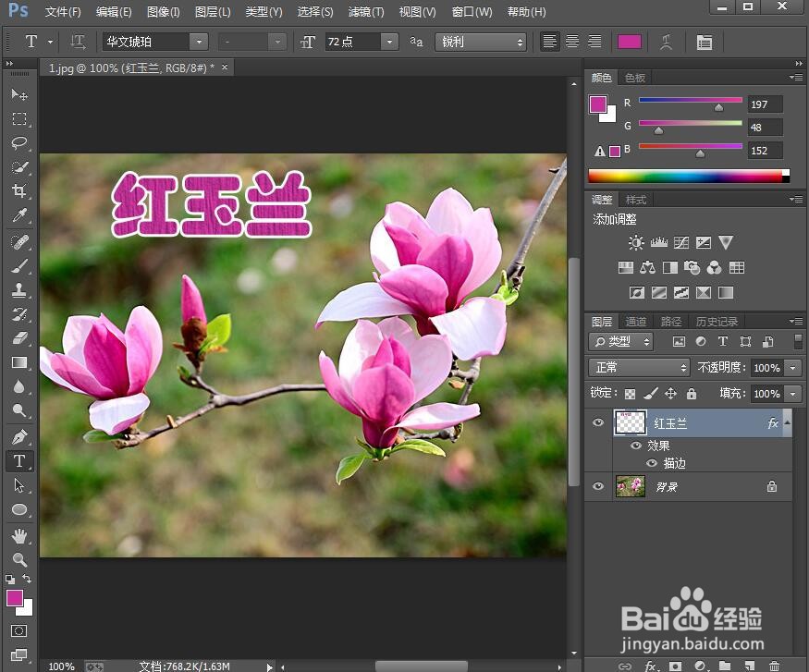
Task: Click the create new layer icon
Action: [748, 665]
